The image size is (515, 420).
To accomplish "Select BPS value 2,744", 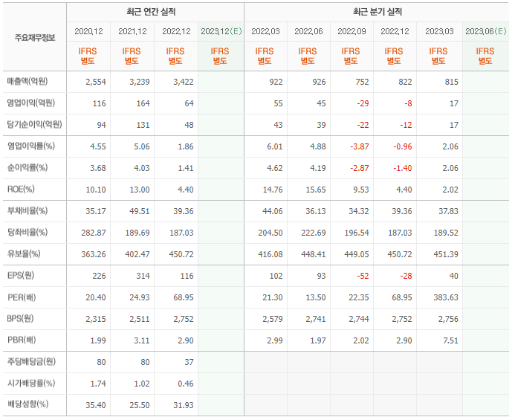I will (359, 319).
